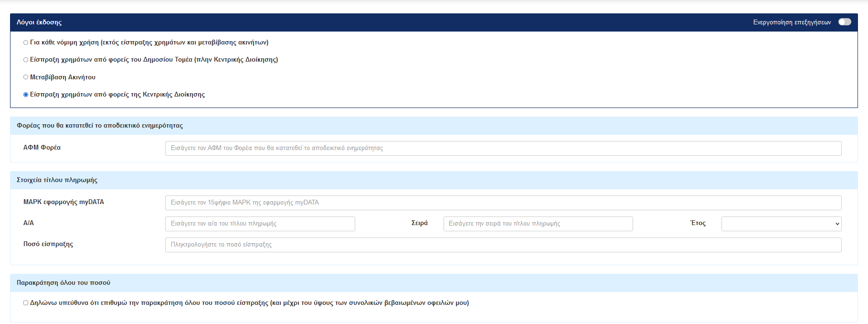
Task: Click the 'Παρακράτηση όλου του ποσού' section header
Action: coord(64,283)
